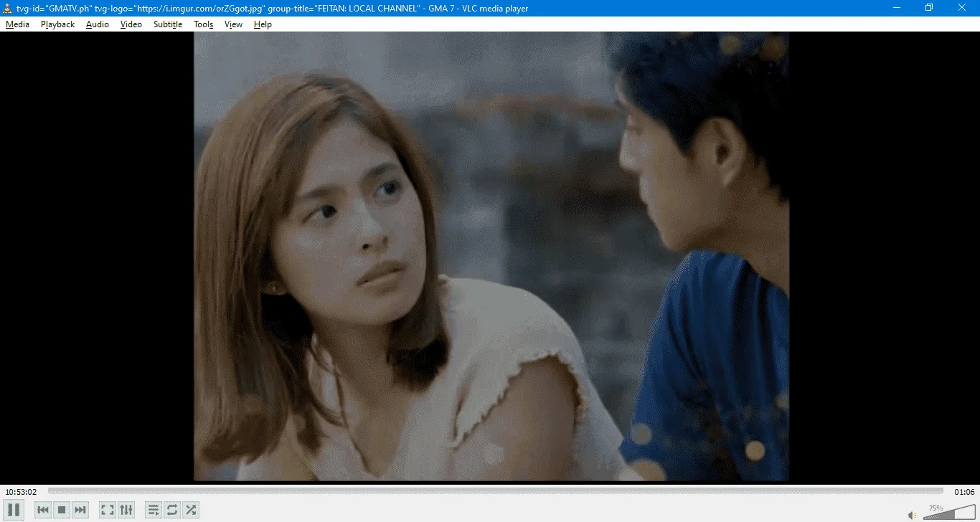Screen dimensions: 980x522
Task: Open the Playback menu
Action: pos(57,24)
